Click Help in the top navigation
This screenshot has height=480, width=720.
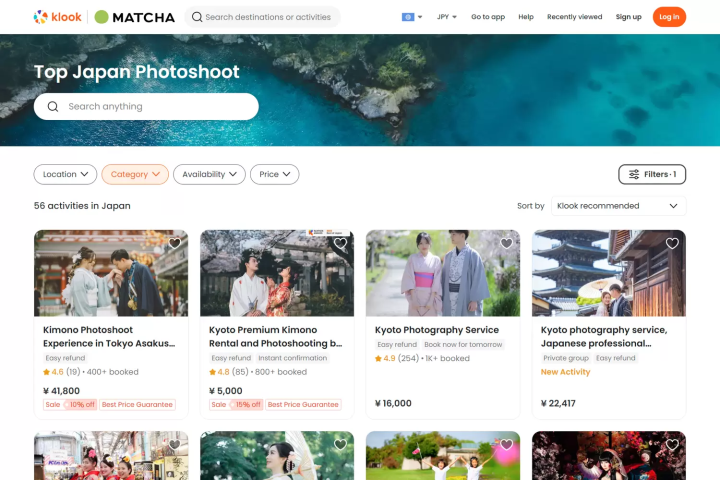point(526,17)
